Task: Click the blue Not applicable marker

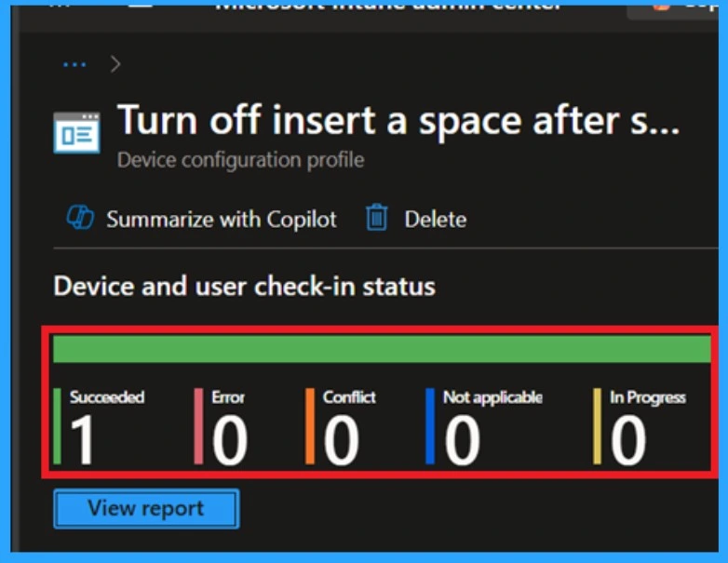Action: (x=430, y=425)
